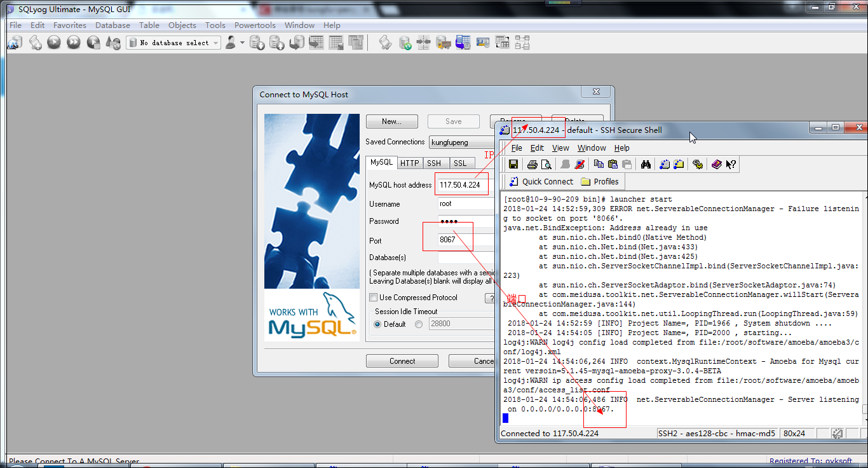Select the Default session idle timeout radio
868x468 pixels.
[377, 324]
